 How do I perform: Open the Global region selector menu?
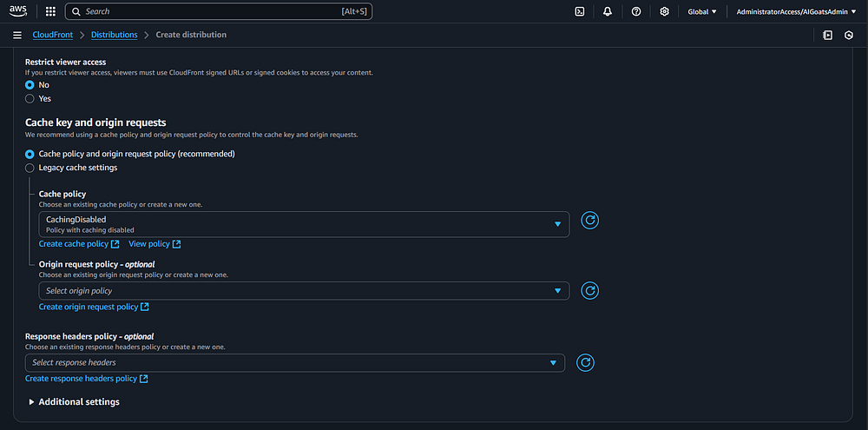click(x=702, y=12)
